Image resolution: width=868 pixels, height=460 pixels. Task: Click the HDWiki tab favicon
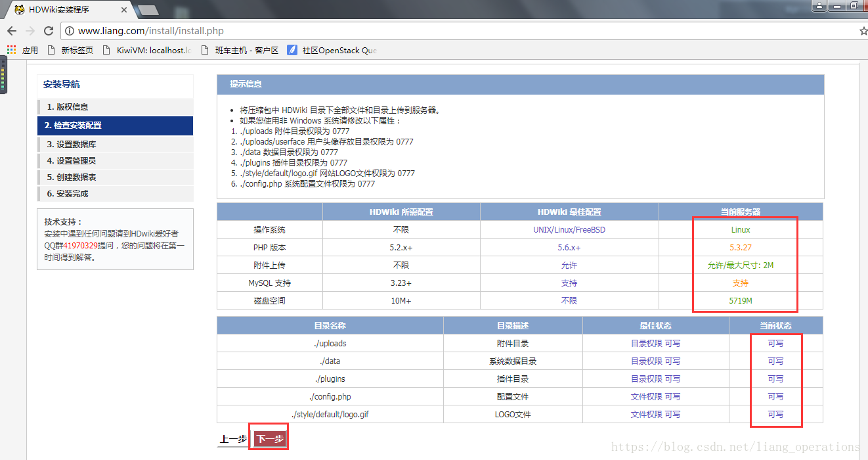20,10
